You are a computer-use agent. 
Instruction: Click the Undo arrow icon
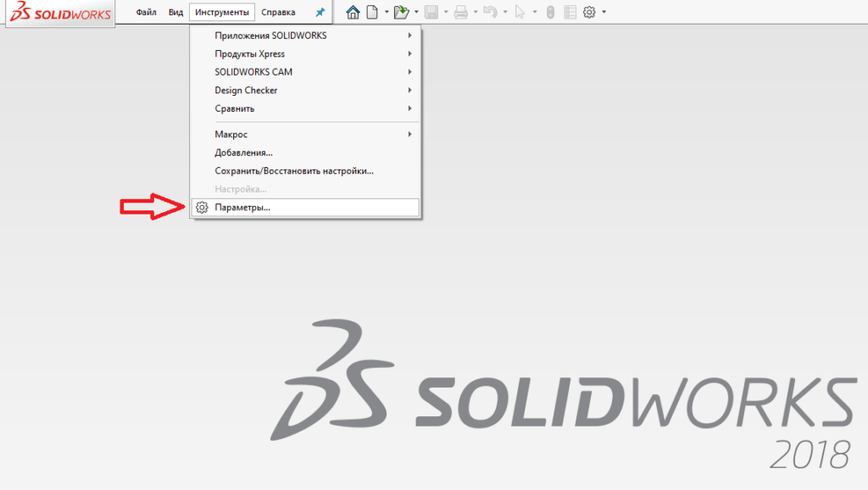point(491,12)
